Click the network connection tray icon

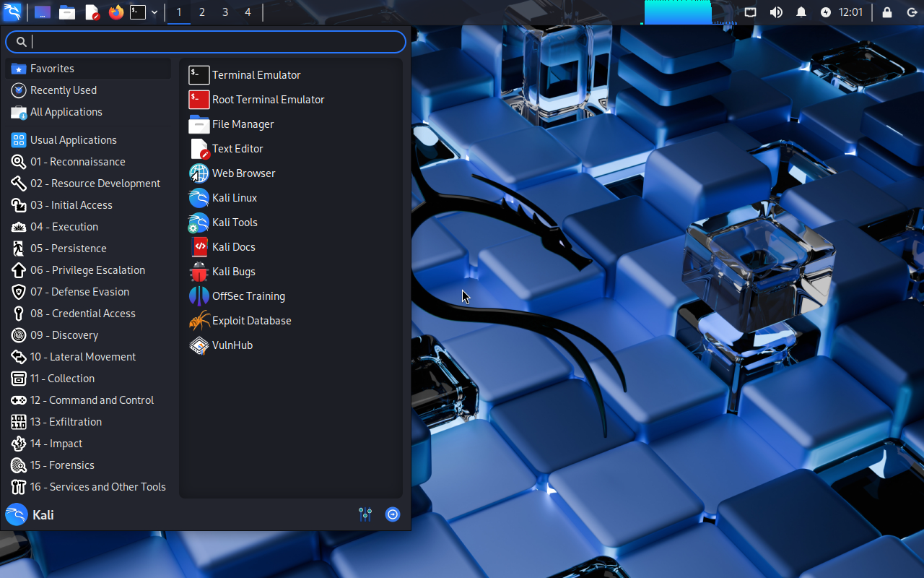pyautogui.click(x=751, y=12)
